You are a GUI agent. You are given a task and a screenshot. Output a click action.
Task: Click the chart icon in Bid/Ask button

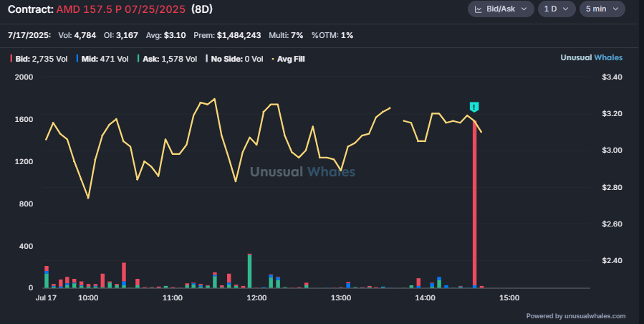(478, 9)
